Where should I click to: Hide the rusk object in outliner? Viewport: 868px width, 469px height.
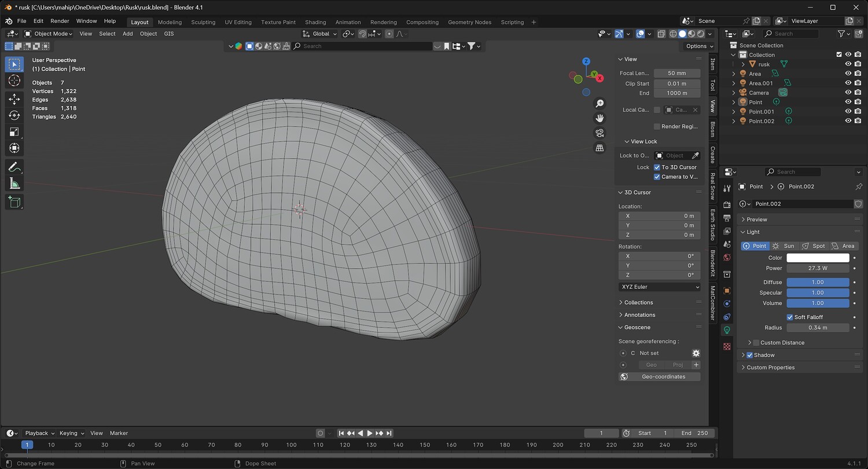click(848, 64)
